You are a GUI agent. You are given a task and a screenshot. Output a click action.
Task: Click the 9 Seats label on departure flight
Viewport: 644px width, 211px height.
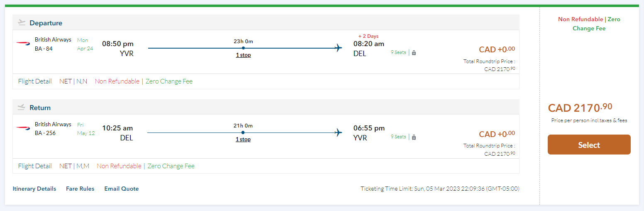click(398, 52)
